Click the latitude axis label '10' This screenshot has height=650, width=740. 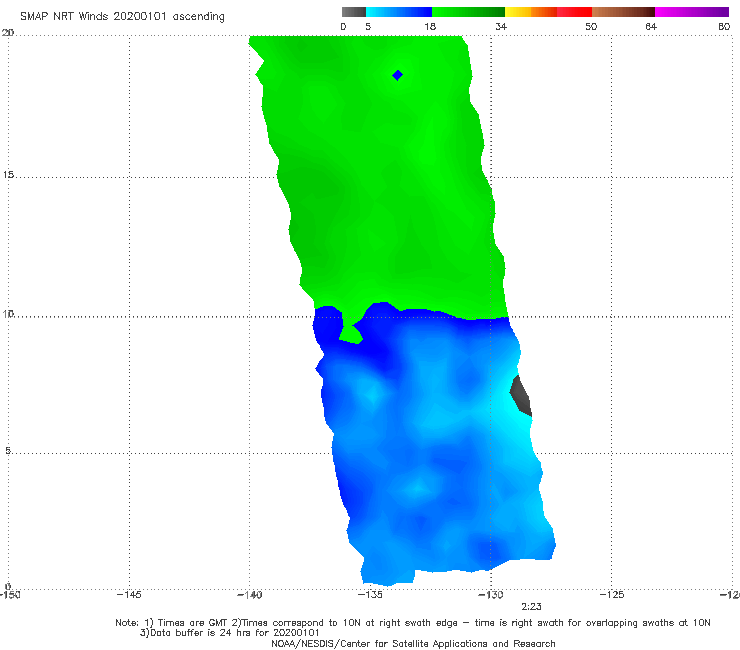(8, 313)
